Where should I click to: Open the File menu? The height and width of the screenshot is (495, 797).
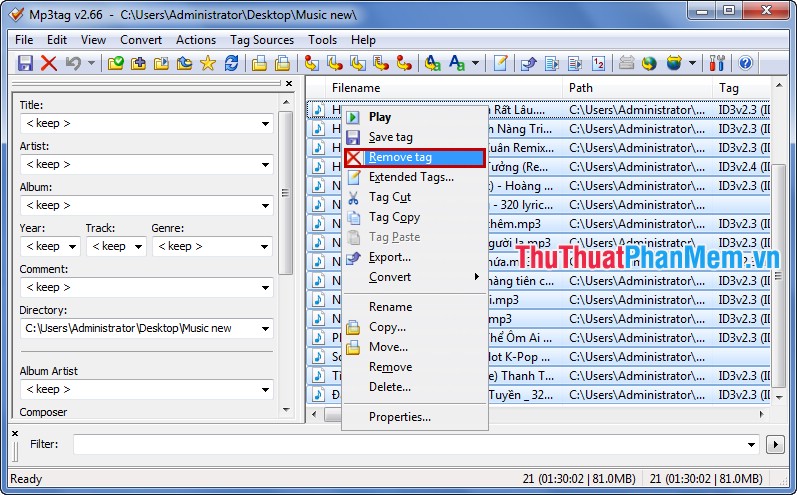pyautogui.click(x=24, y=40)
